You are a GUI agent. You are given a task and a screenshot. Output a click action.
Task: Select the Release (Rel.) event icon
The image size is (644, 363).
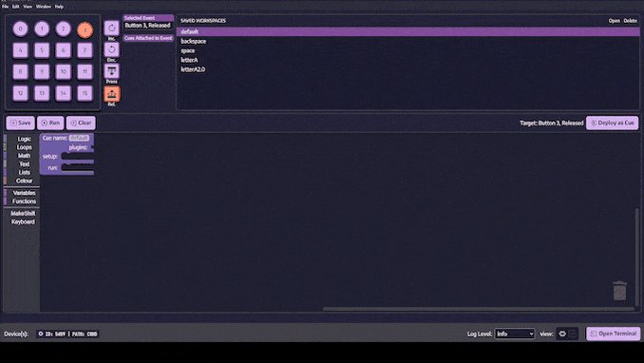tap(111, 94)
